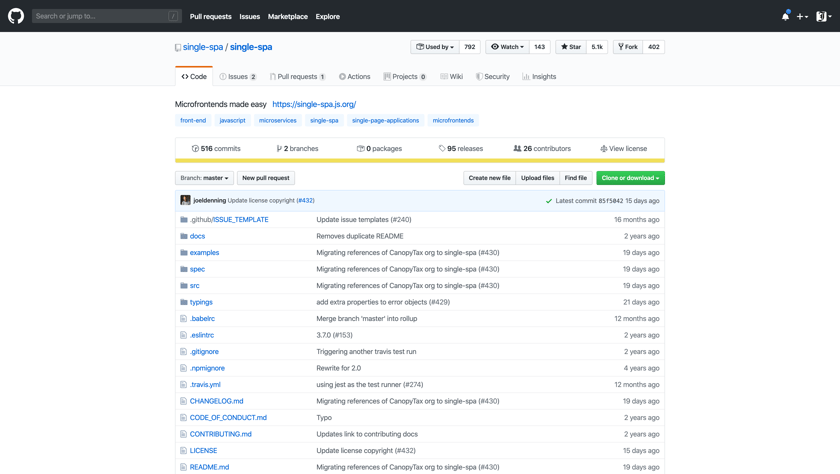The width and height of the screenshot is (840, 474).
Task: View the 143 watchers count
Action: [x=539, y=47]
